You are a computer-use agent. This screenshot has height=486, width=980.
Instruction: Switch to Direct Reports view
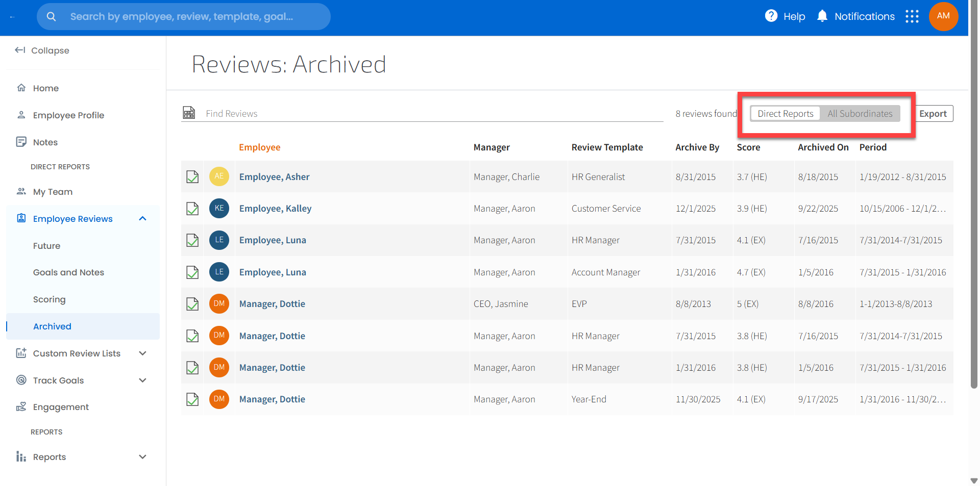point(785,114)
